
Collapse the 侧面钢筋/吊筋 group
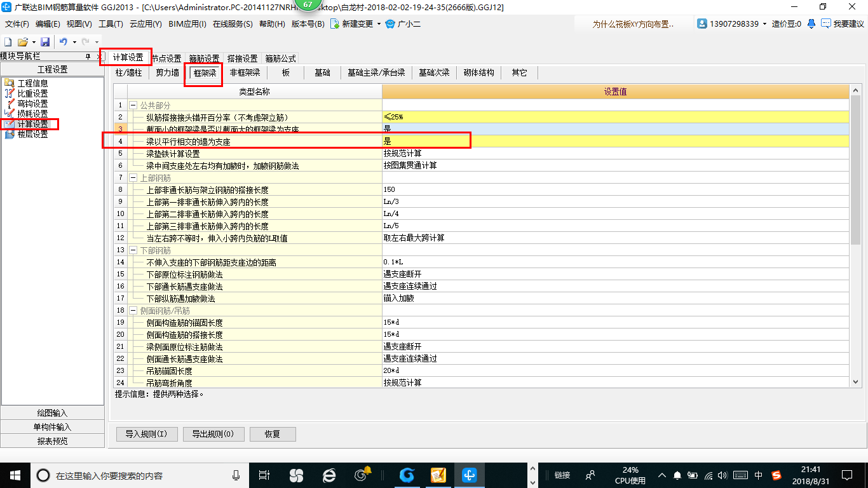(133, 311)
